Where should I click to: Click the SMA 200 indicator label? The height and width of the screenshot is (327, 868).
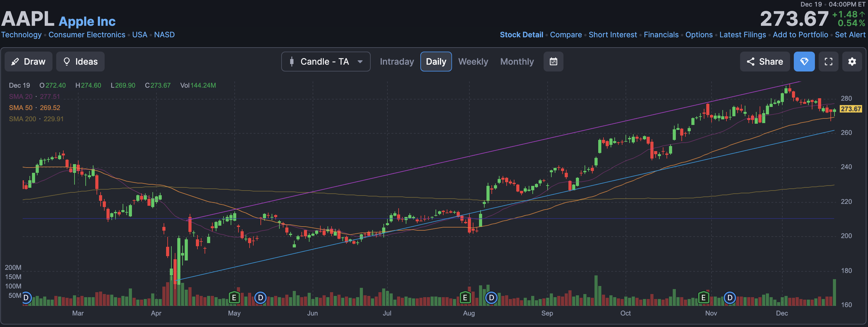pos(22,119)
